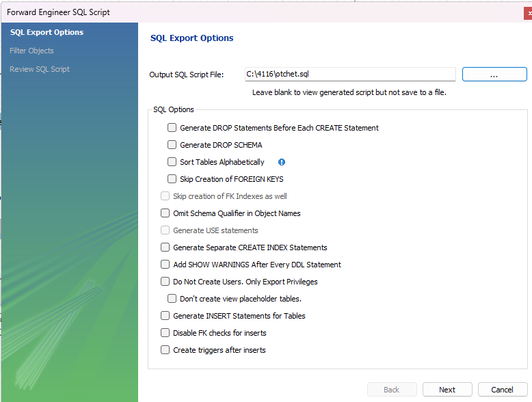Screen dimensions: 532x402
Task: Click the SQL Export Options page heading
Action: coord(192,38)
